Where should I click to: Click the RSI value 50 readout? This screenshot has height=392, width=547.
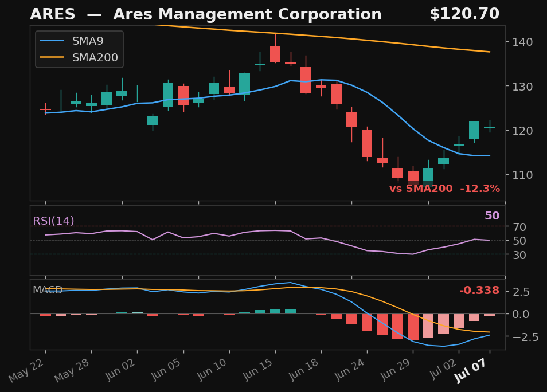[492, 215]
